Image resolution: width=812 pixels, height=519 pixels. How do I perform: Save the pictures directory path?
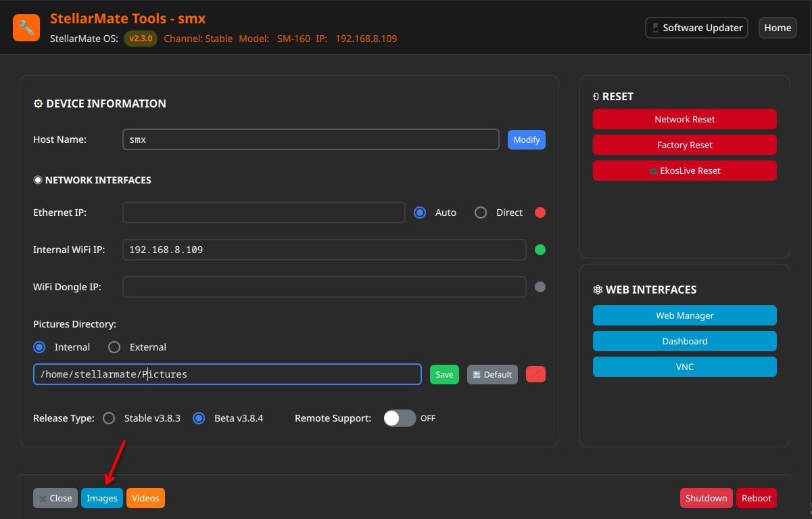[444, 374]
